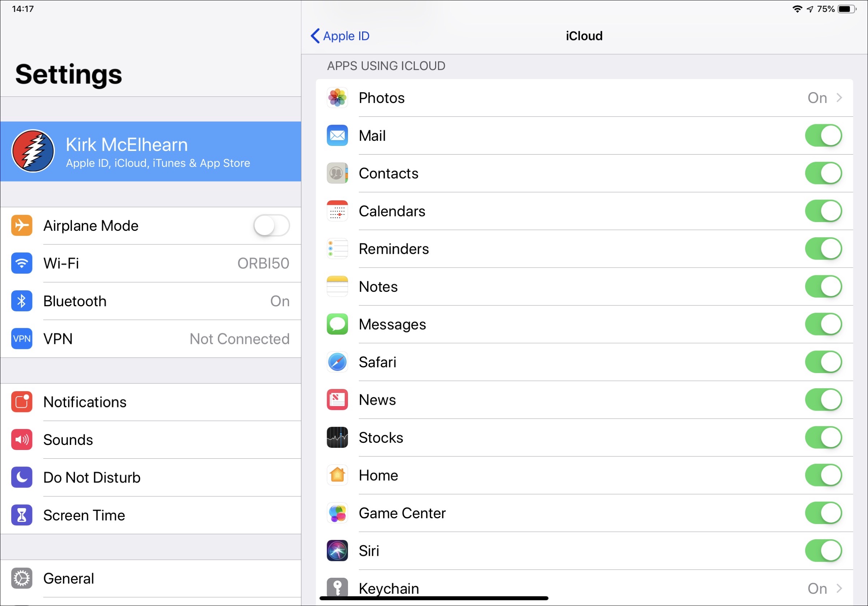
Task: Tap the ORBI50 network name
Action: pos(263,263)
